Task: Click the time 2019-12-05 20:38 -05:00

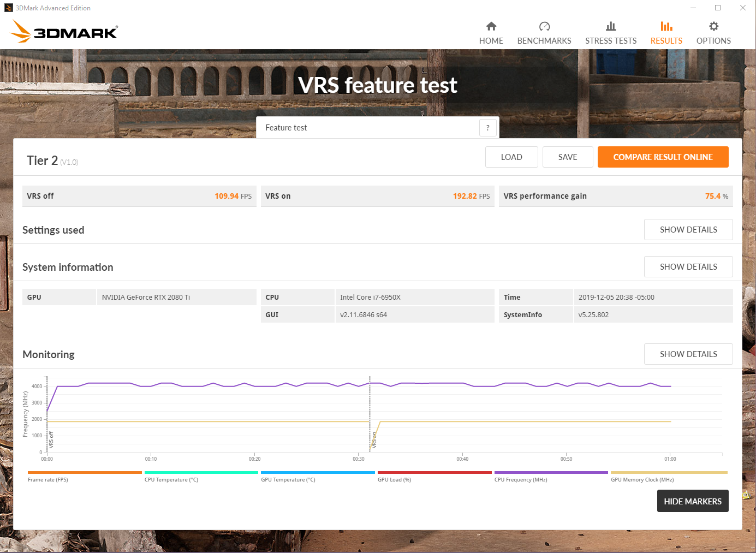Action: point(616,298)
